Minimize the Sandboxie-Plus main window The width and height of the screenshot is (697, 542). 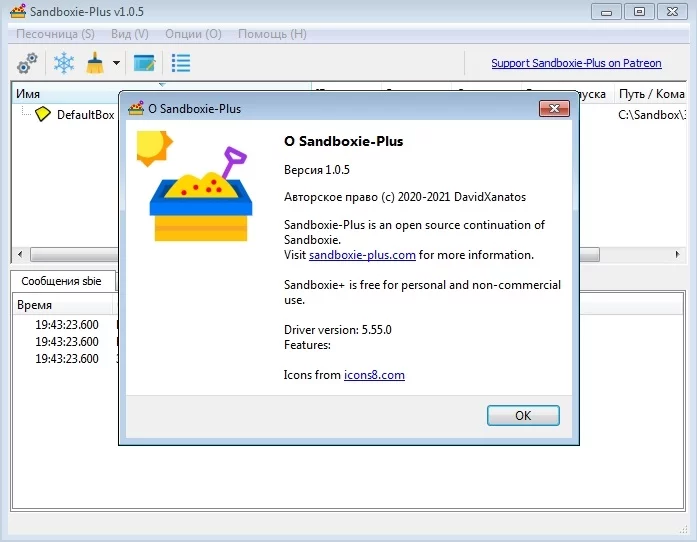pos(606,12)
